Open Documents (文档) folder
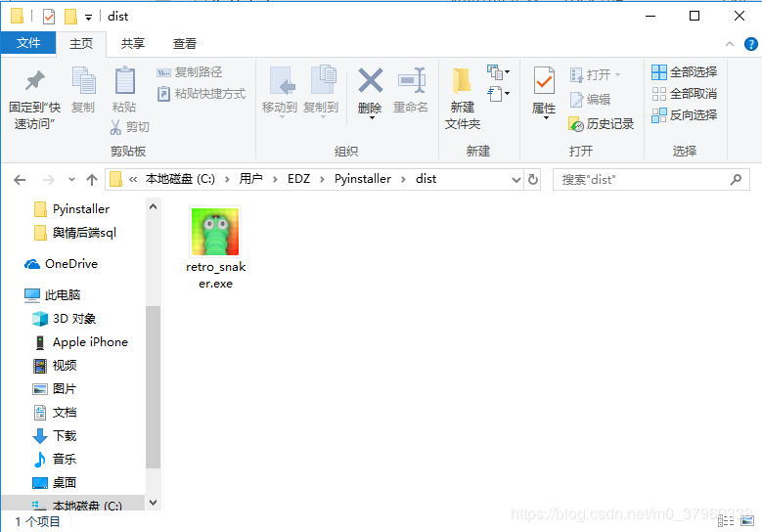 55,413
